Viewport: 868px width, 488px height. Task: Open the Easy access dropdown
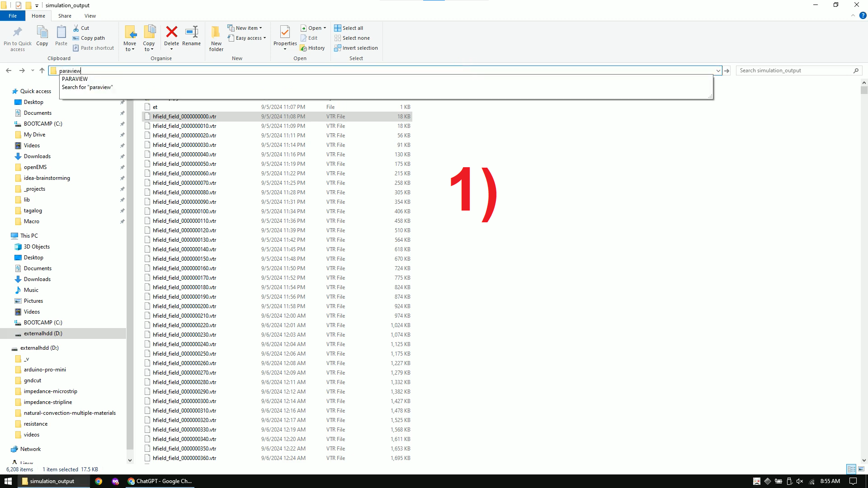(247, 38)
